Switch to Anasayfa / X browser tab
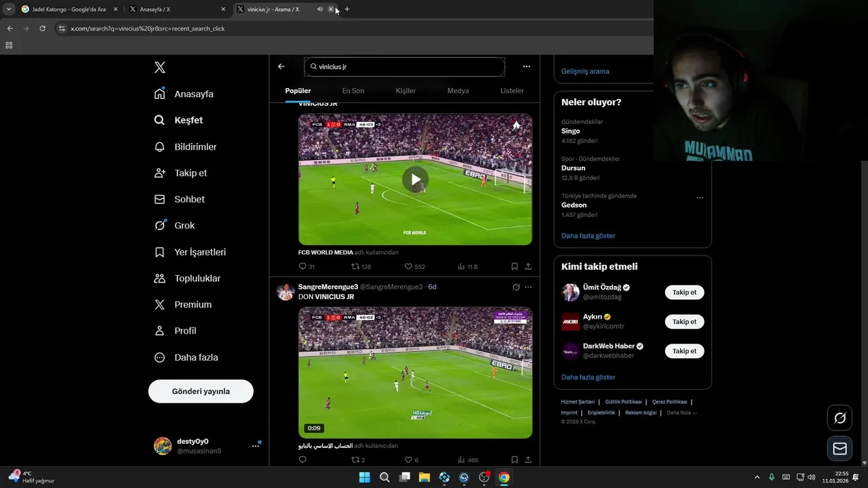The width and height of the screenshot is (868, 488). click(x=176, y=9)
